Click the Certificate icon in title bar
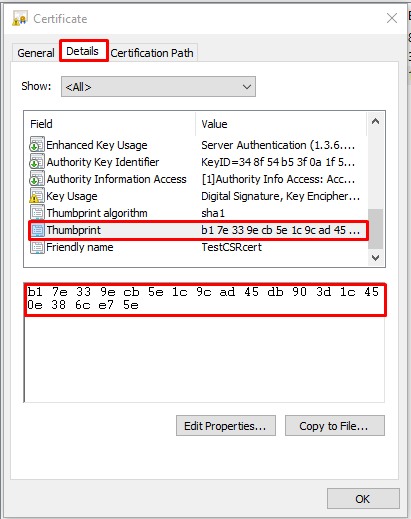 click(20, 18)
